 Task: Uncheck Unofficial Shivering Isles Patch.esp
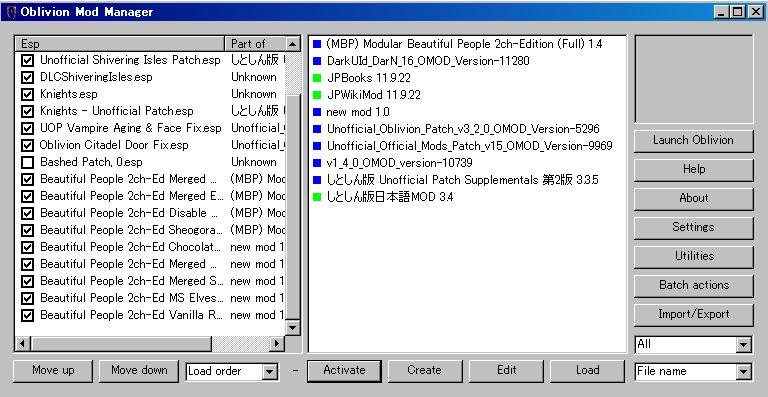[x=27, y=60]
